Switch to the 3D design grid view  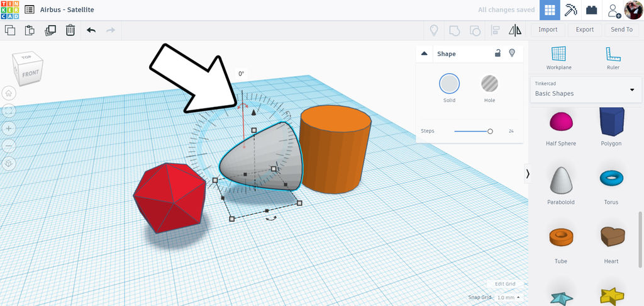[x=550, y=10]
